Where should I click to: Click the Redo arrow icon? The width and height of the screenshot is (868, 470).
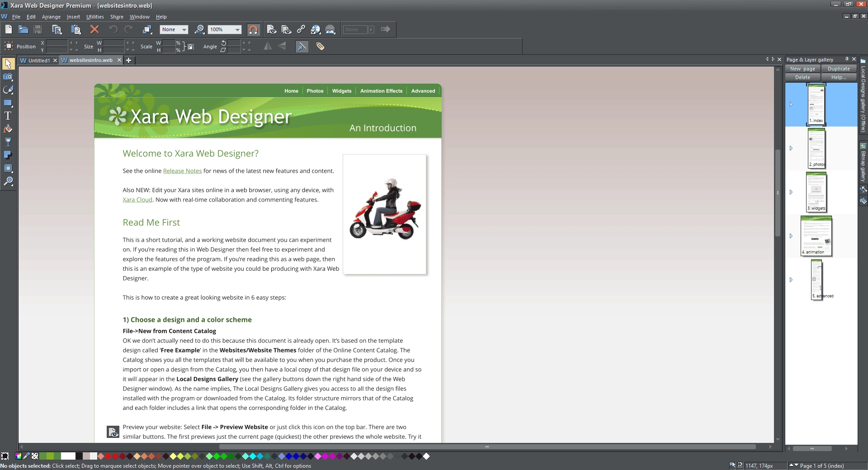click(x=128, y=29)
